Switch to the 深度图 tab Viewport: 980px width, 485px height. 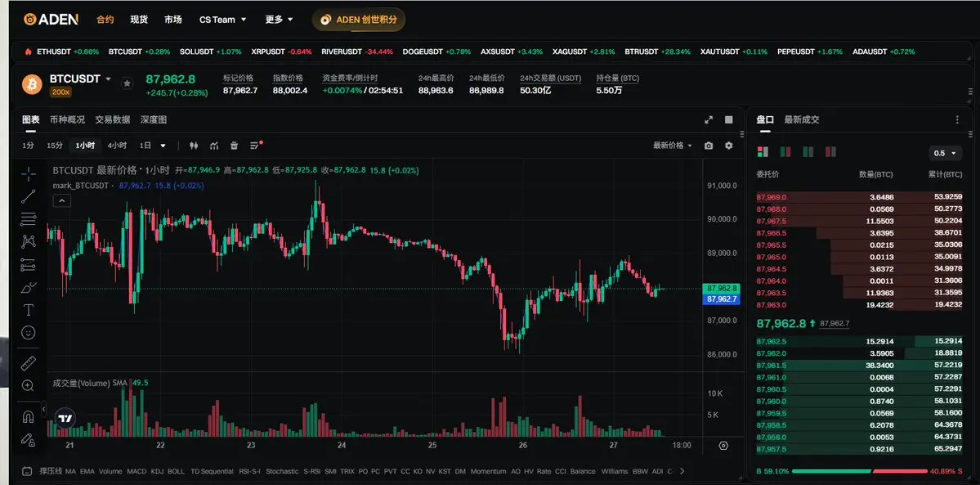coord(154,119)
